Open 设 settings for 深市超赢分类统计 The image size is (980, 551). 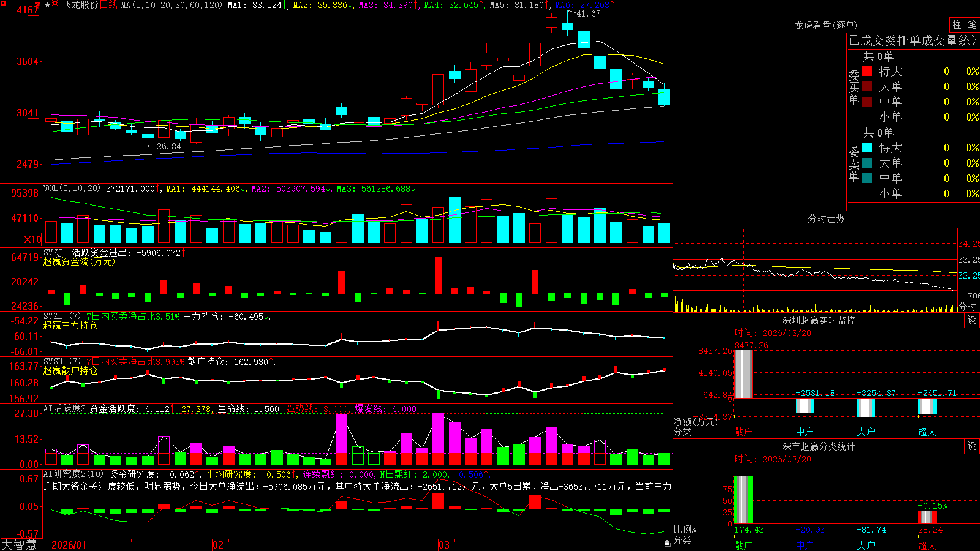pyautogui.click(x=972, y=446)
